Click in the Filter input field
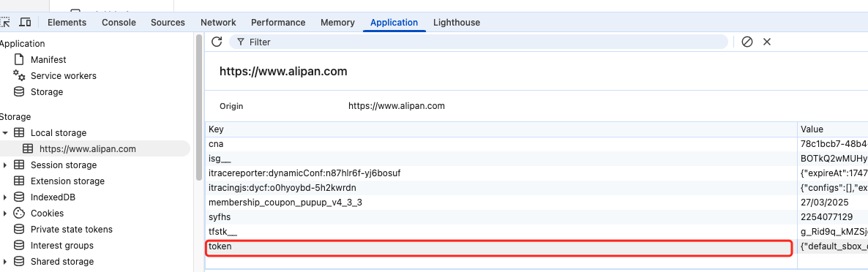This screenshot has width=868, height=272. pyautogui.click(x=479, y=42)
